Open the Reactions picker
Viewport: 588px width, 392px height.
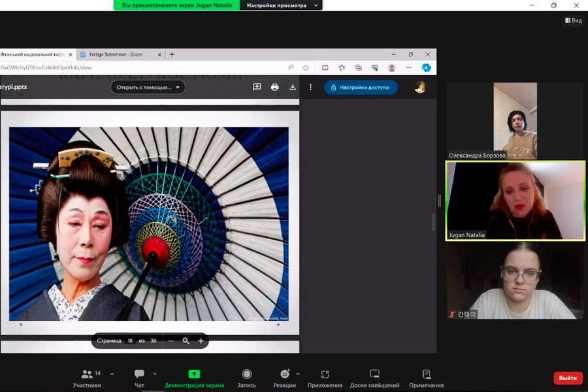click(x=285, y=377)
